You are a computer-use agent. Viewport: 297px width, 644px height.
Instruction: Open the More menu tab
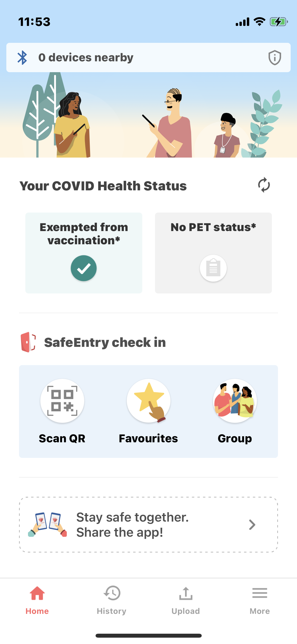click(260, 600)
